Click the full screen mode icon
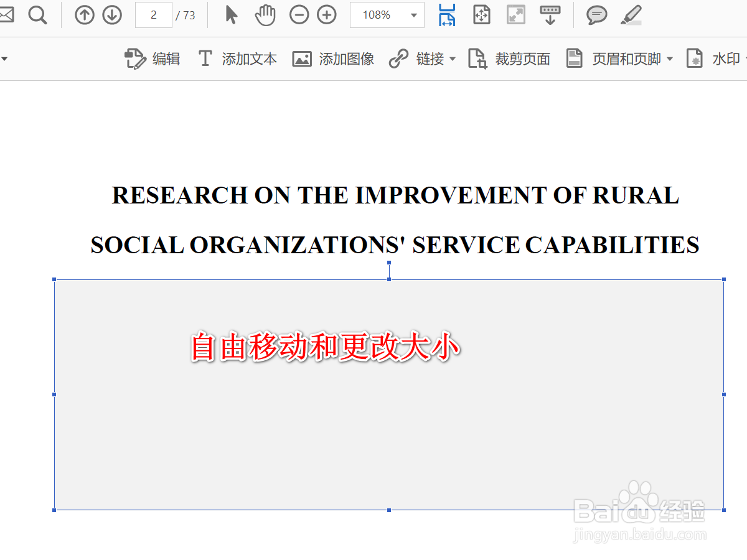The image size is (747, 560). pyautogui.click(x=516, y=15)
